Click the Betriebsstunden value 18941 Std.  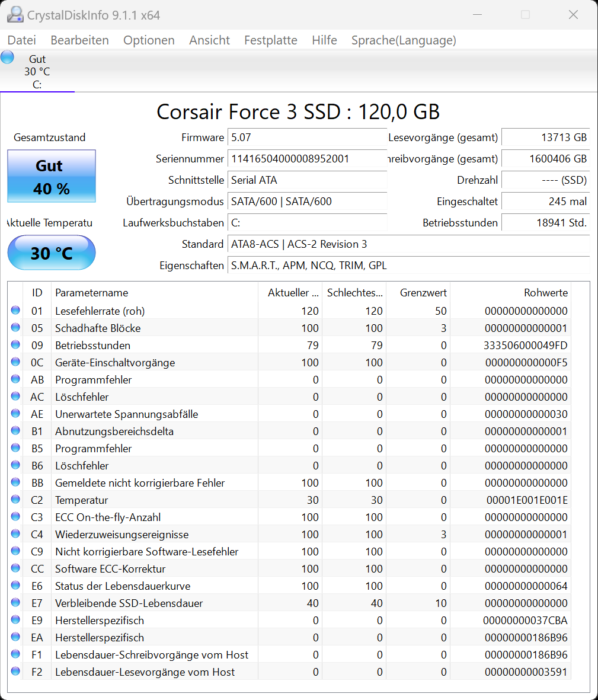[x=545, y=223]
